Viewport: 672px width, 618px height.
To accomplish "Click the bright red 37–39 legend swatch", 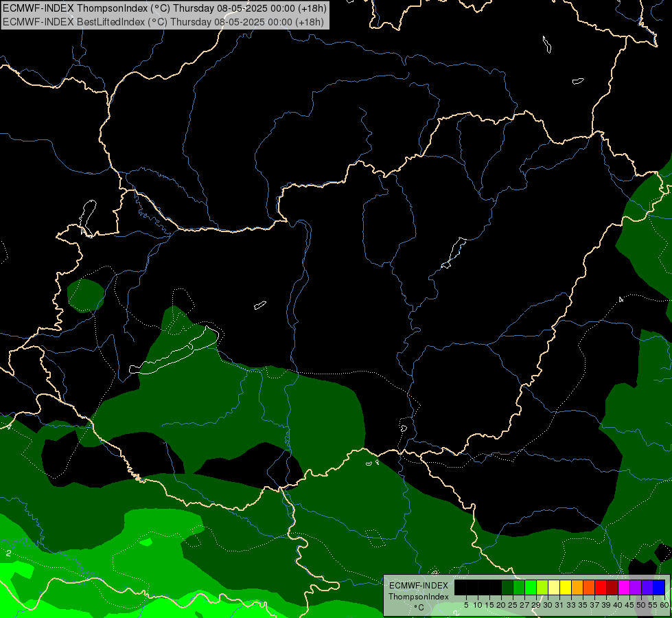I will point(601,587).
